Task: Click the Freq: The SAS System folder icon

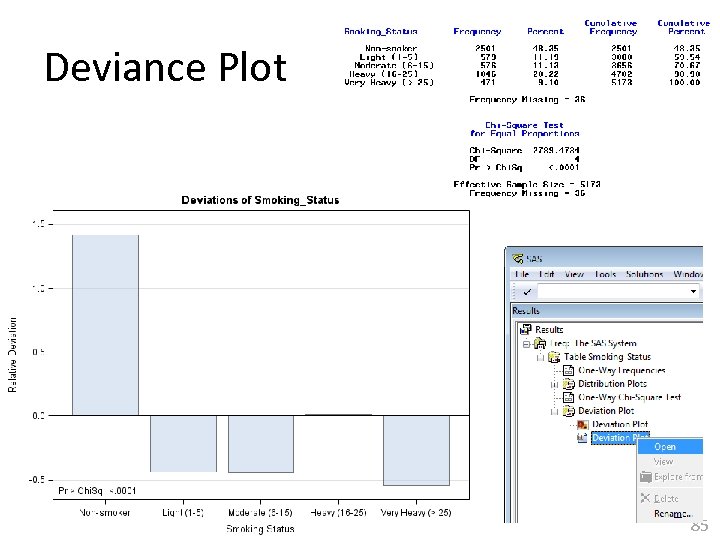Action: (x=540, y=343)
